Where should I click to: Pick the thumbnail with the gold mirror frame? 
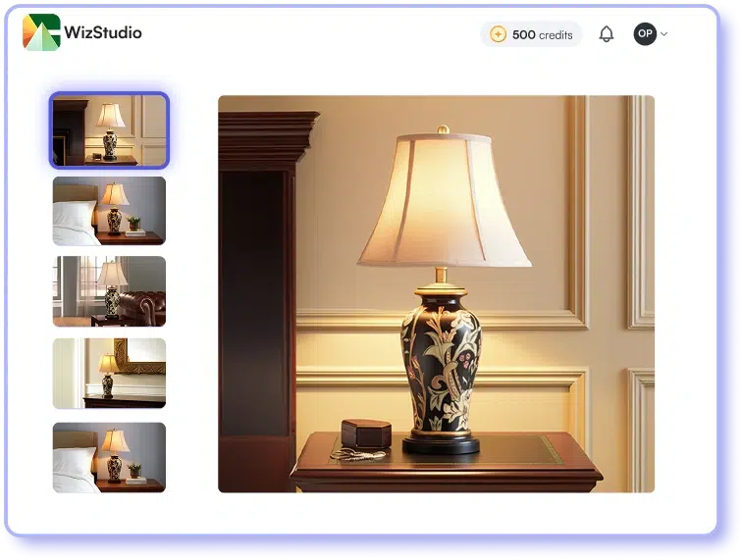click(109, 373)
